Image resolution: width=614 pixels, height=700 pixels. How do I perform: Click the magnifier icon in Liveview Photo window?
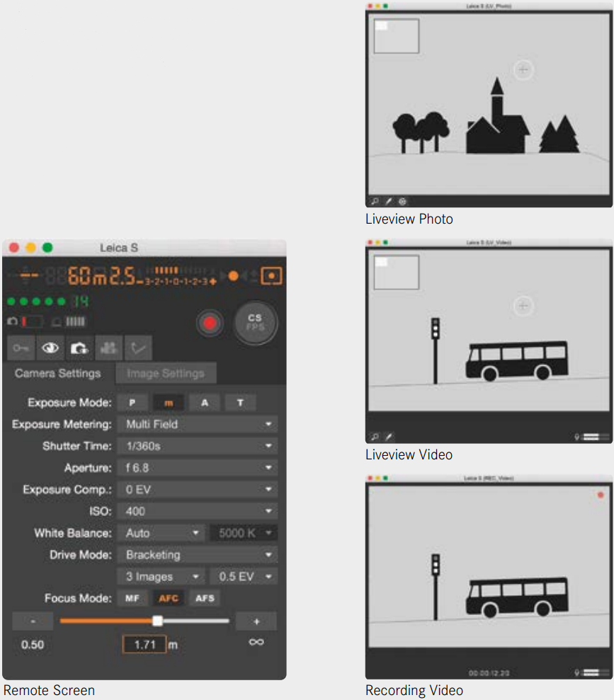coord(373,201)
